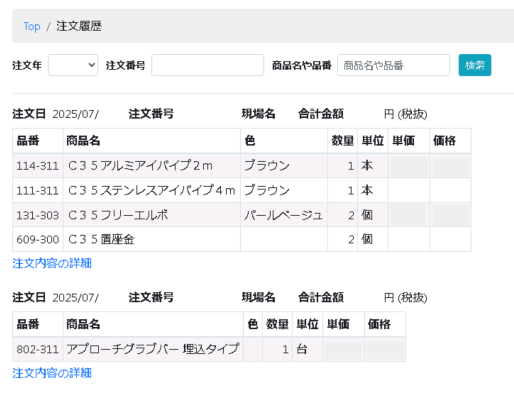
Task: Open second order's 注文内容の詳細 link
Action: 52,373
